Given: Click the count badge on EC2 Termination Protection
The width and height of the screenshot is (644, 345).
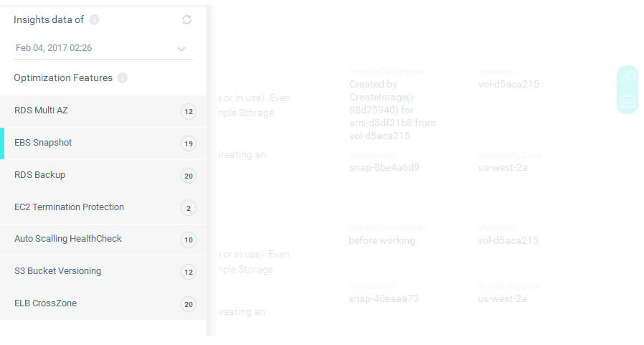Looking at the screenshot, I should point(189,209).
